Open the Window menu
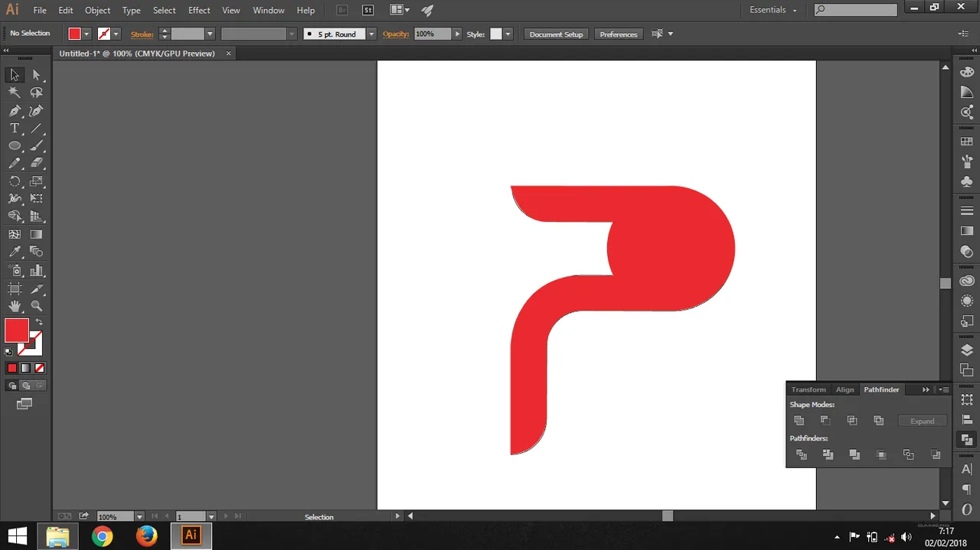The width and height of the screenshot is (980, 550). click(269, 10)
